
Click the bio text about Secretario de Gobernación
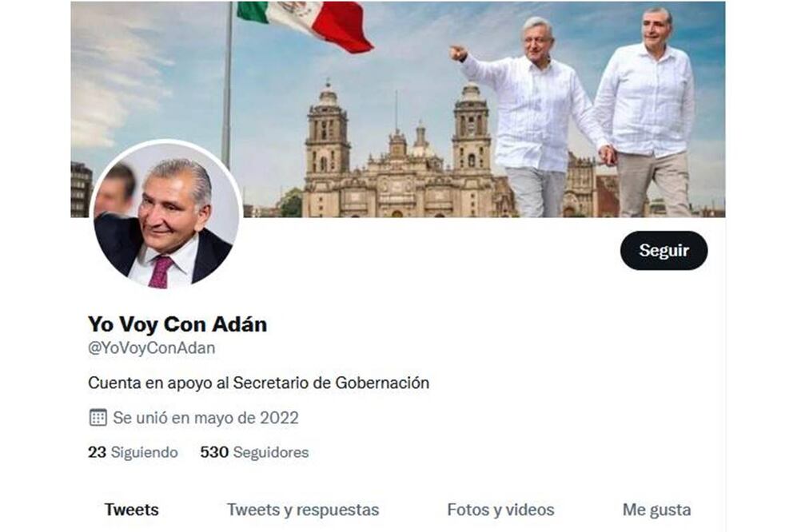258,383
